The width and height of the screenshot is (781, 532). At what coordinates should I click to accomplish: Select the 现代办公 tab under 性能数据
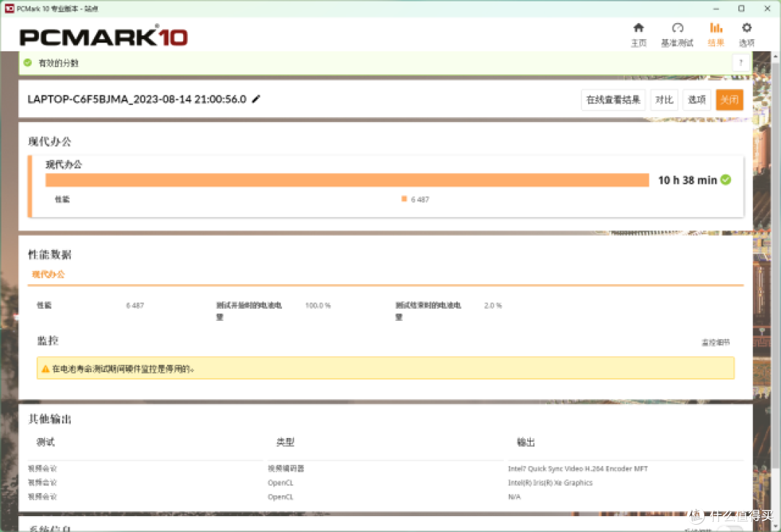coord(48,274)
